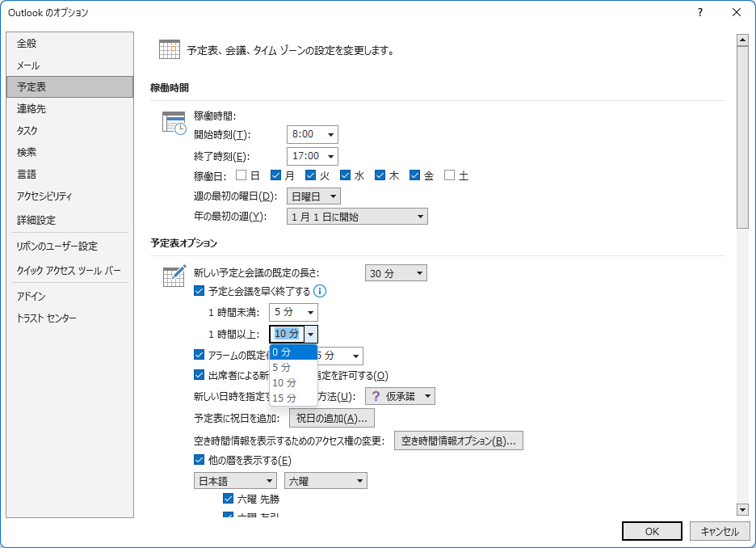Open 空き時間情報オプション button
This screenshot has height=548, width=756.
[x=459, y=441]
